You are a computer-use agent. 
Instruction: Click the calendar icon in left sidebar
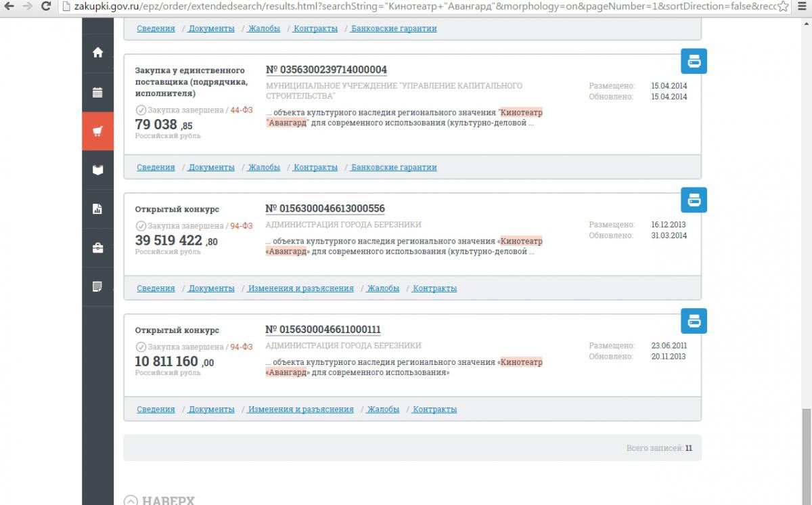click(98, 92)
